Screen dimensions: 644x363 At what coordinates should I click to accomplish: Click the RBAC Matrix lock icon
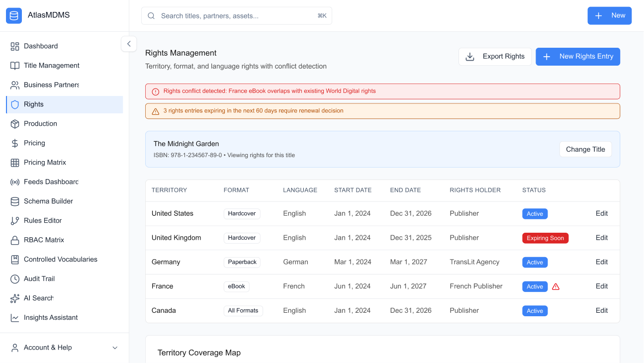click(15, 240)
